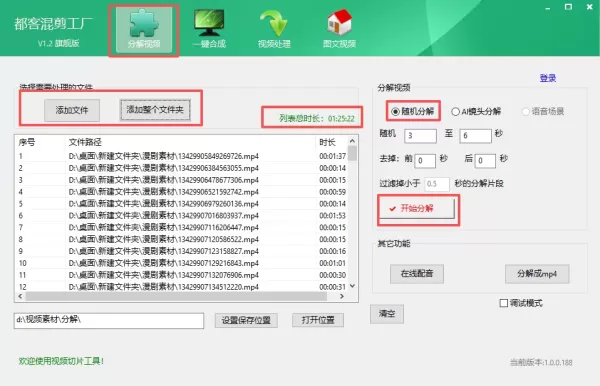600x386 pixels.
Task: Click the 欢迎使用视频切片工具 status message
Action: 61,361
